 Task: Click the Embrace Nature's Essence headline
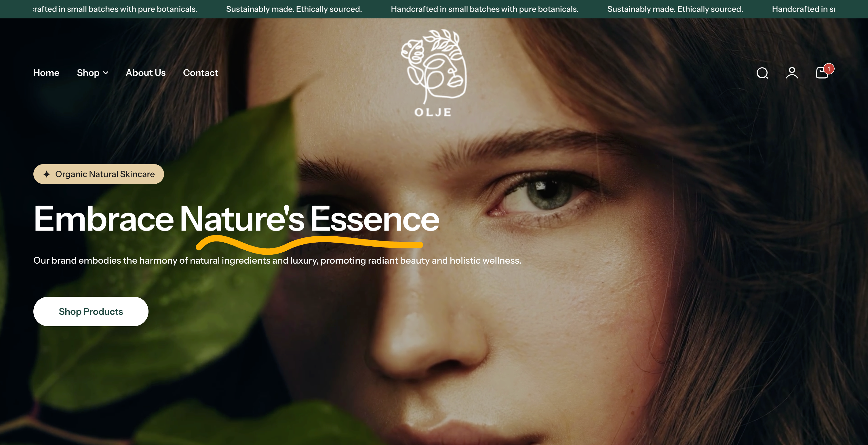pos(237,219)
